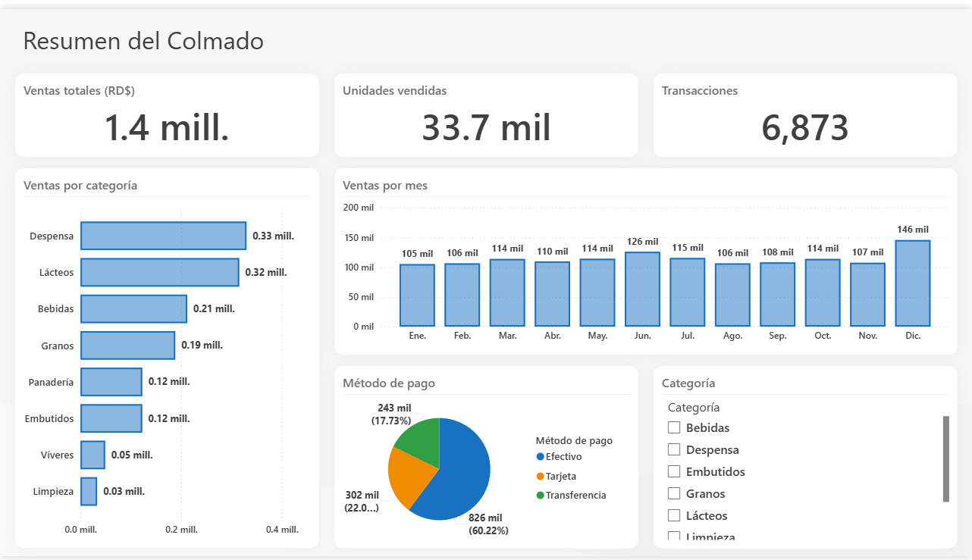The image size is (972, 560).
Task: Select the Lácteos horizontal bar
Action: [x=160, y=272]
